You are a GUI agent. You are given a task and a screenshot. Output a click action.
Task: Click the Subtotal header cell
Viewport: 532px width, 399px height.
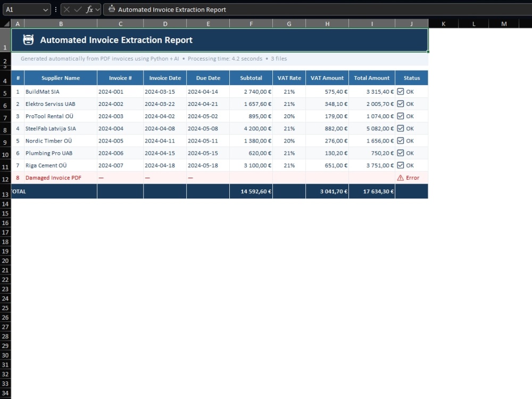click(251, 78)
